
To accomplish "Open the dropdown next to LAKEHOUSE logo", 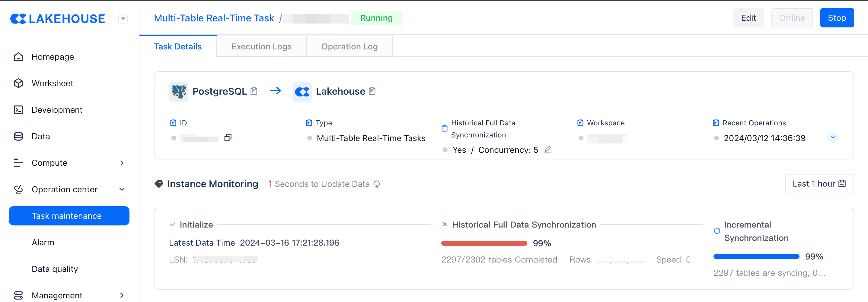I will click(x=123, y=19).
